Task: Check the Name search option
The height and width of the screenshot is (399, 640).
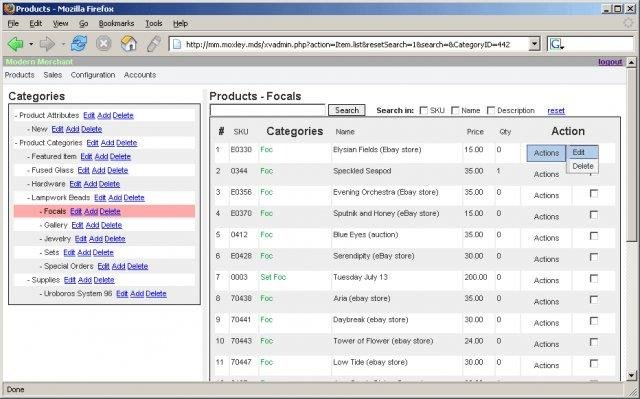Action: (x=455, y=111)
